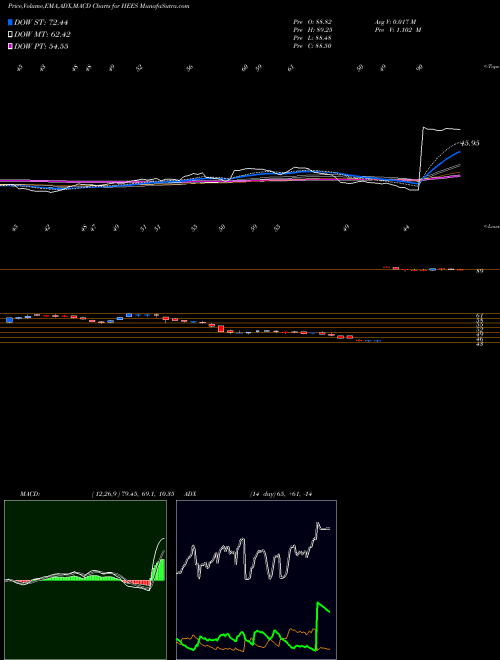Click the white DOW MT legend swatch
The image size is (500, 660).
(x=11, y=35)
